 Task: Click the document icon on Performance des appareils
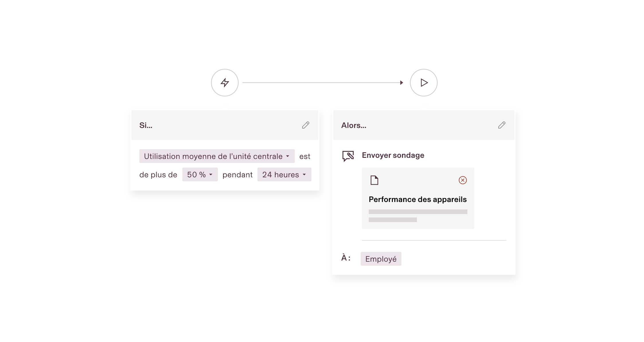[x=374, y=180]
